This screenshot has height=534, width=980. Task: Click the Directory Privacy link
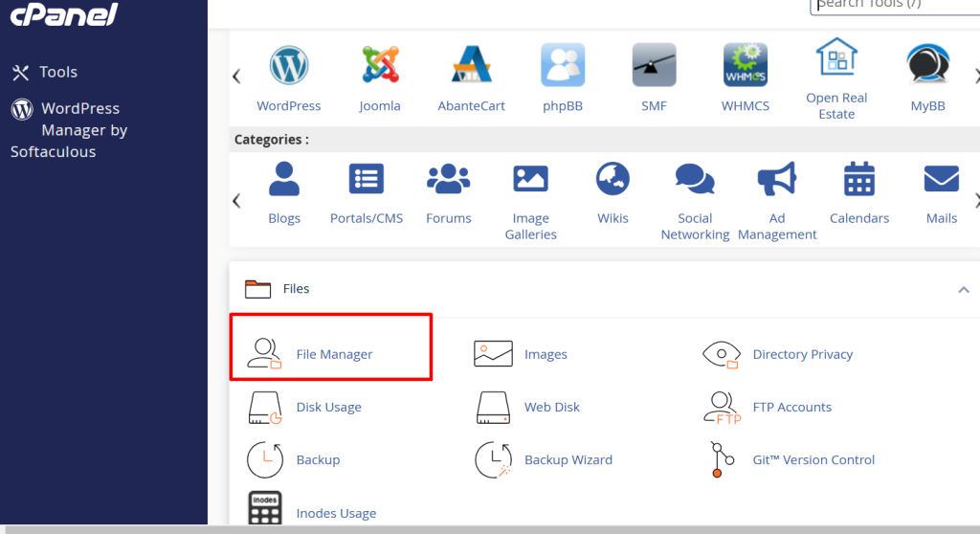pos(802,354)
